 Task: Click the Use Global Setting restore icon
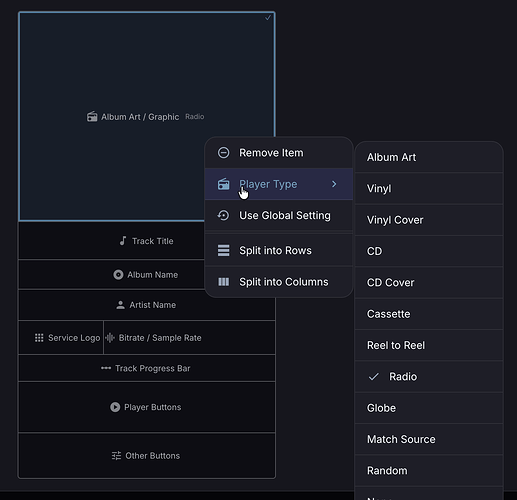pyautogui.click(x=223, y=215)
